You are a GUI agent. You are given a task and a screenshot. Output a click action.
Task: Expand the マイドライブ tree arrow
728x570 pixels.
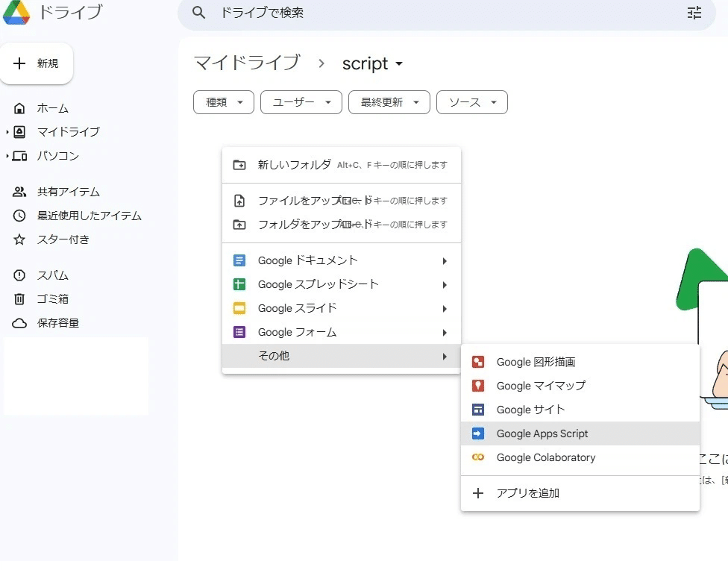pyautogui.click(x=7, y=132)
